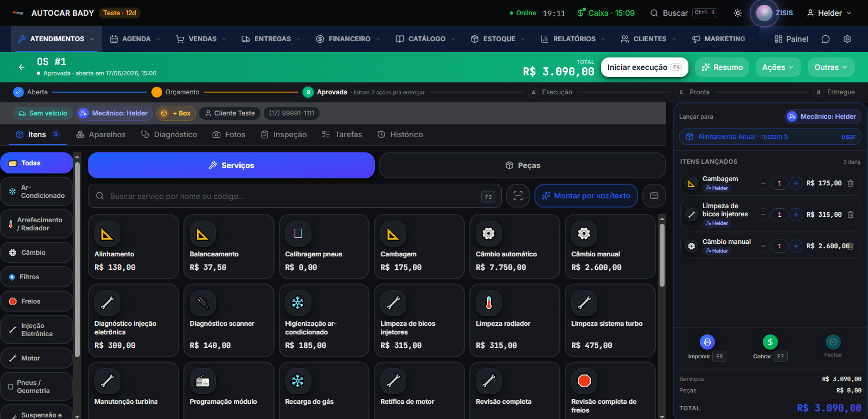The width and height of the screenshot is (868, 419).
Task: Click the Fechar check icon
Action: 833,342
